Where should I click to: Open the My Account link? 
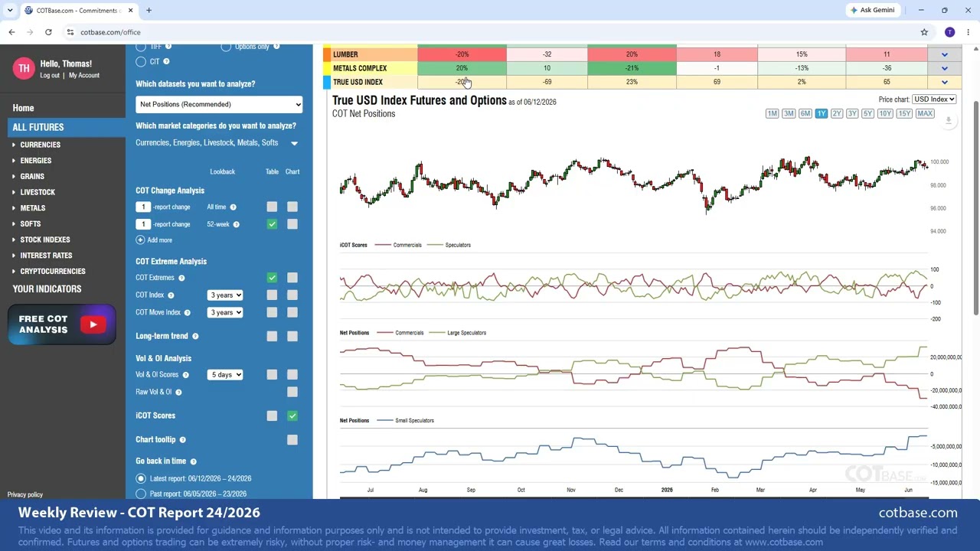pos(84,76)
